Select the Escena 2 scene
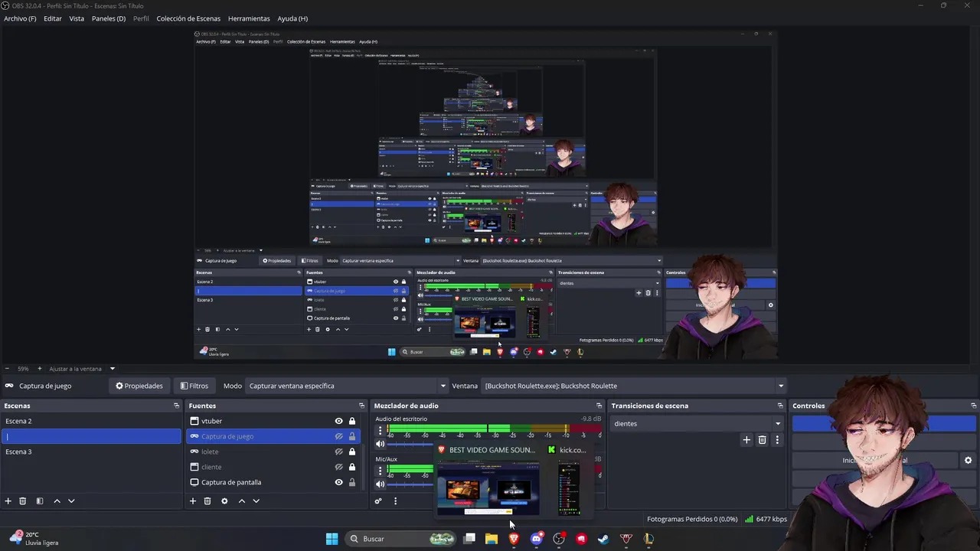This screenshot has height=551, width=980. pyautogui.click(x=90, y=421)
